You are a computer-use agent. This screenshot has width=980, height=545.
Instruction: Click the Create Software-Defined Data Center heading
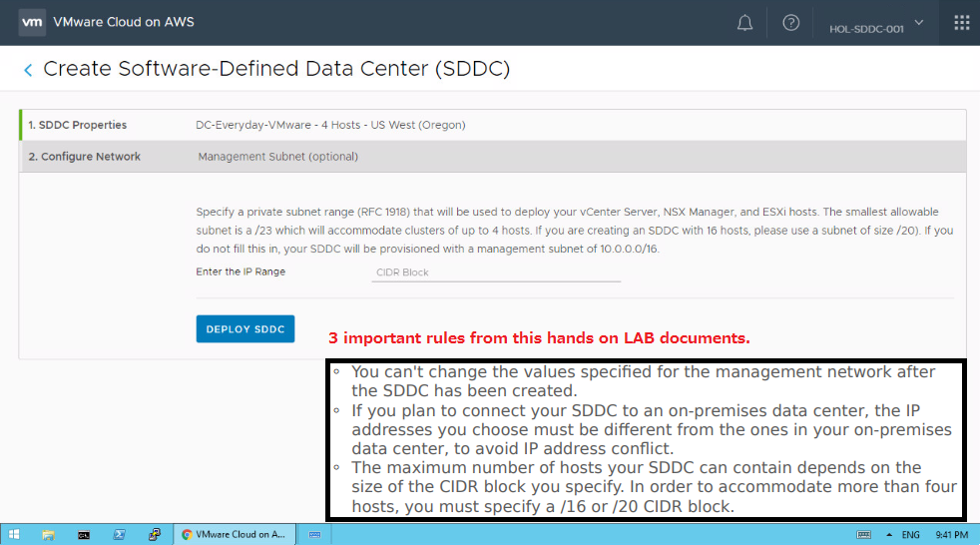(x=276, y=68)
